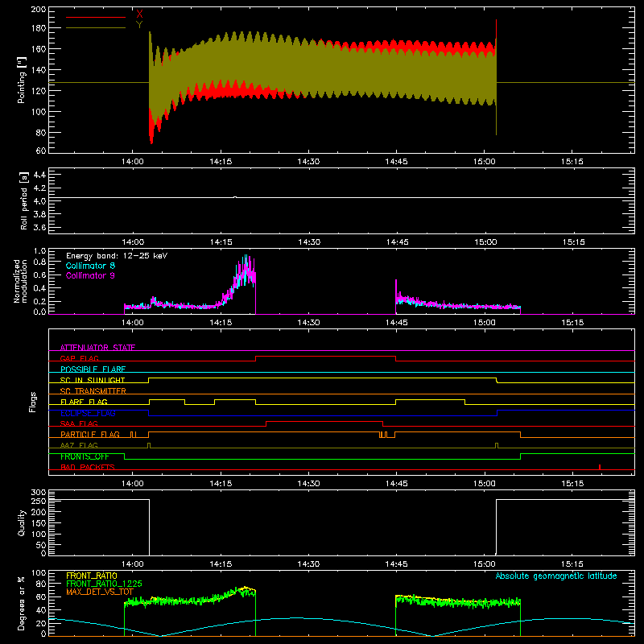Click 14:45 tick label under modulation plot
The width and height of the screenshot is (644, 644).
click(x=396, y=323)
